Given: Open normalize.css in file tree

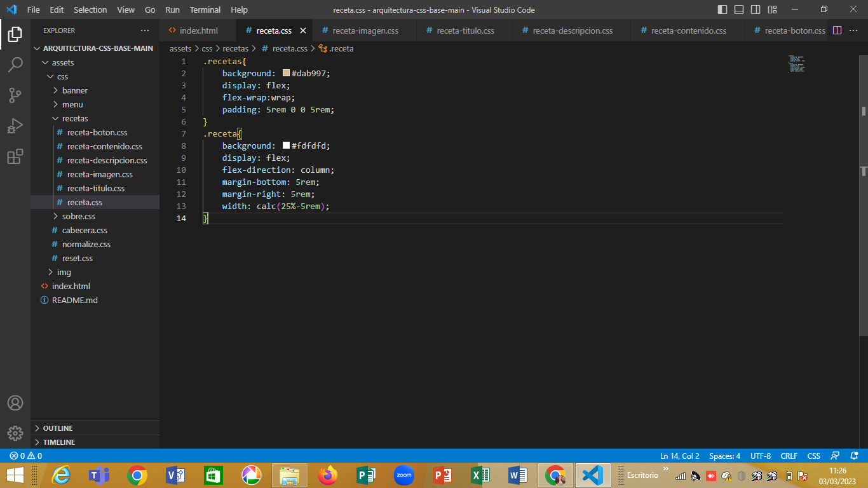Looking at the screenshot, I should coord(95,244).
